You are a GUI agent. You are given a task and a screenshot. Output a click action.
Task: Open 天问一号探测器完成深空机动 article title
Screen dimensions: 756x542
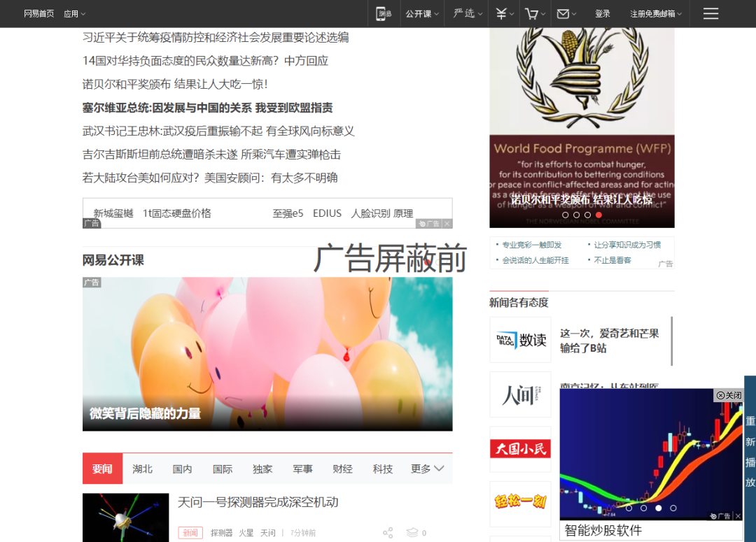coord(258,502)
